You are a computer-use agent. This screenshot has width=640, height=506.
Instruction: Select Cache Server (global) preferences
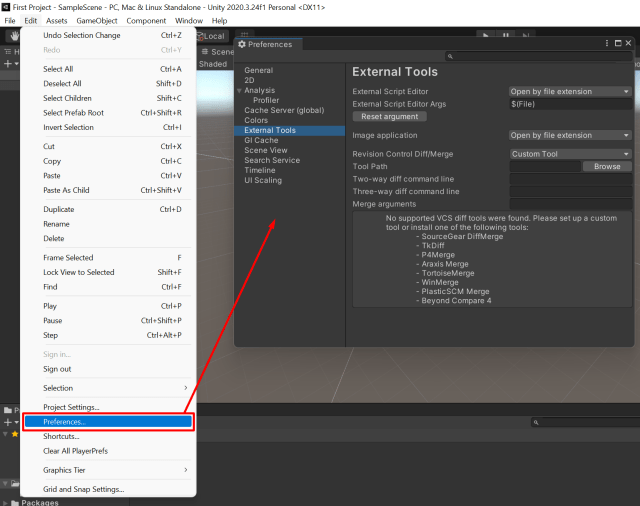coord(284,110)
